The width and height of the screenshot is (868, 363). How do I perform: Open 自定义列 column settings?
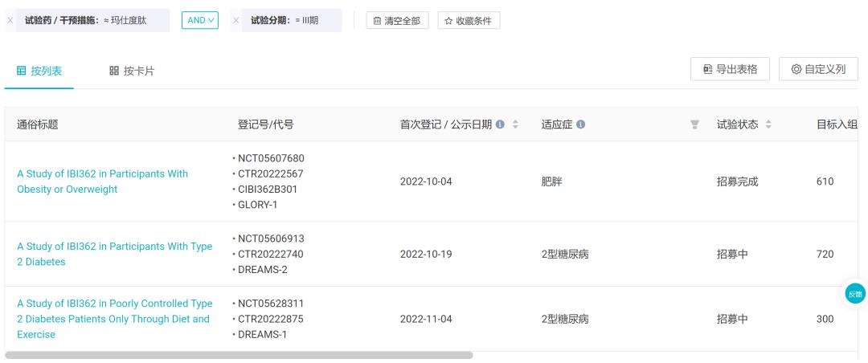818,69
